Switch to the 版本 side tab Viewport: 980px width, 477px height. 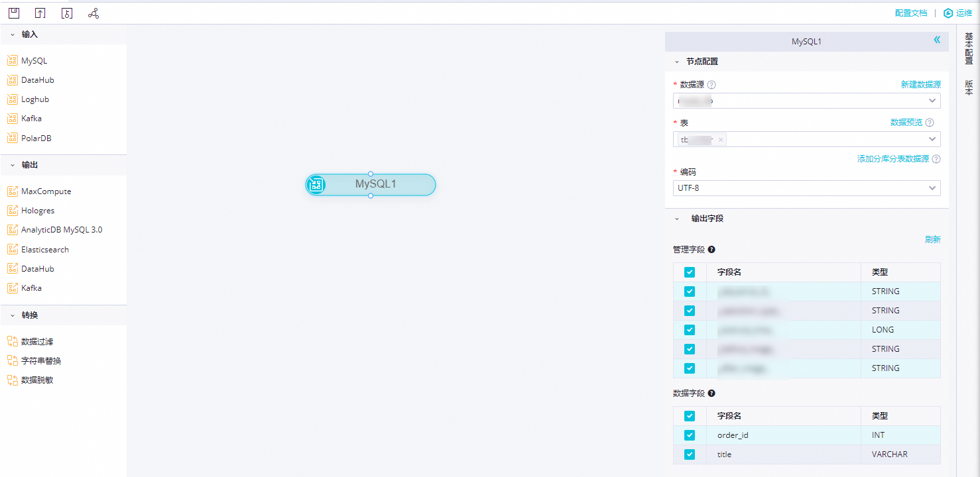[969, 87]
